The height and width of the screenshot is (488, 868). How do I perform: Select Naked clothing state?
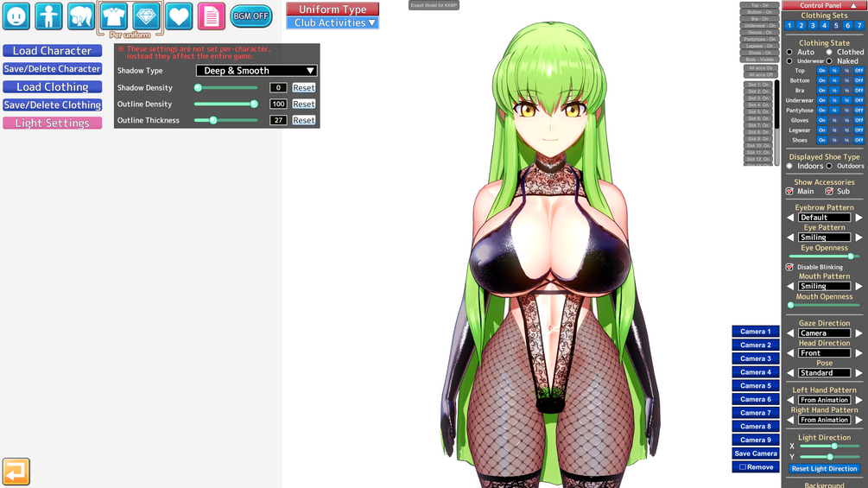point(829,61)
